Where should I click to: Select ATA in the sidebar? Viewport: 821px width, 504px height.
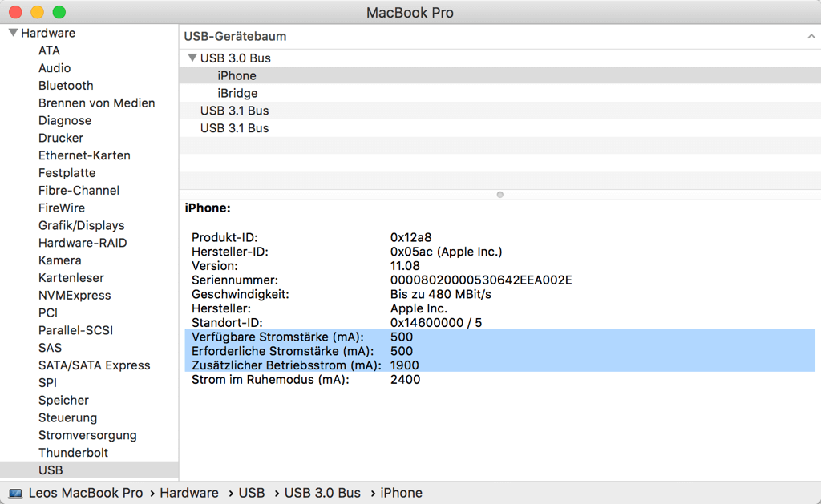pos(49,50)
